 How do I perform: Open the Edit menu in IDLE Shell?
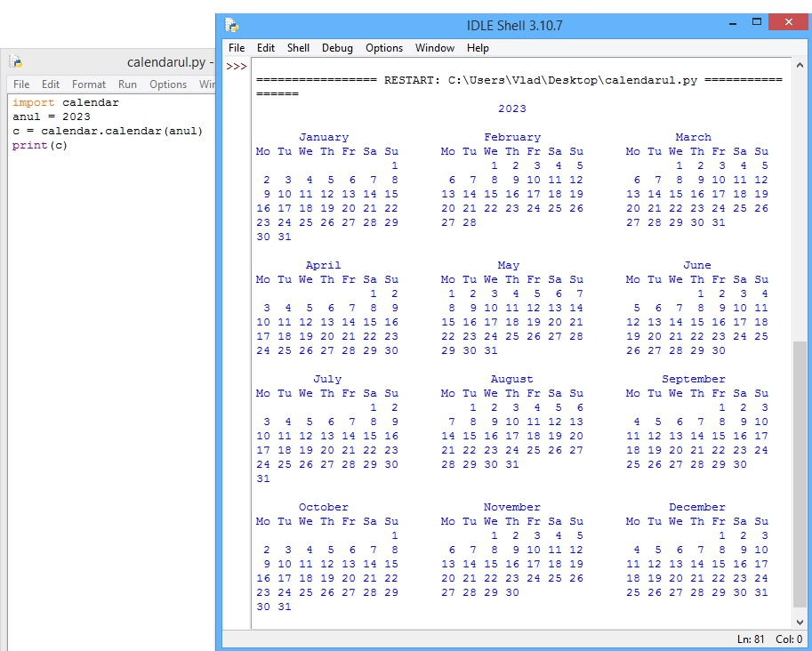click(x=266, y=48)
